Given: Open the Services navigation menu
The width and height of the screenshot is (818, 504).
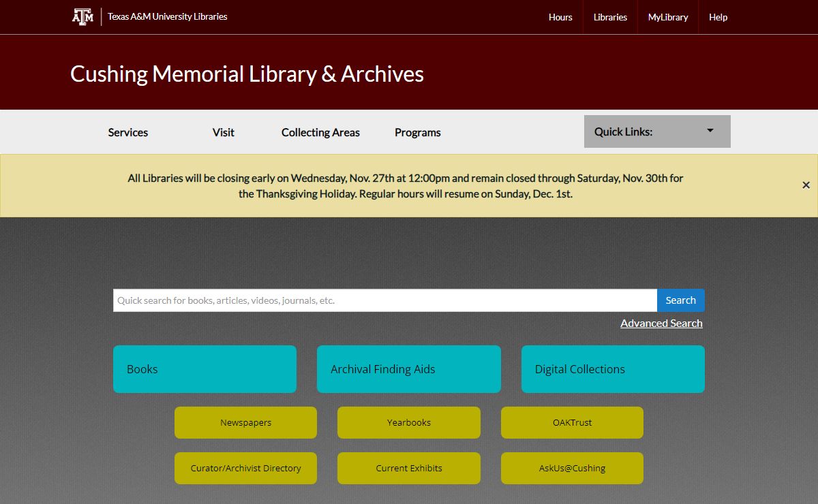Looking at the screenshot, I should click(128, 132).
